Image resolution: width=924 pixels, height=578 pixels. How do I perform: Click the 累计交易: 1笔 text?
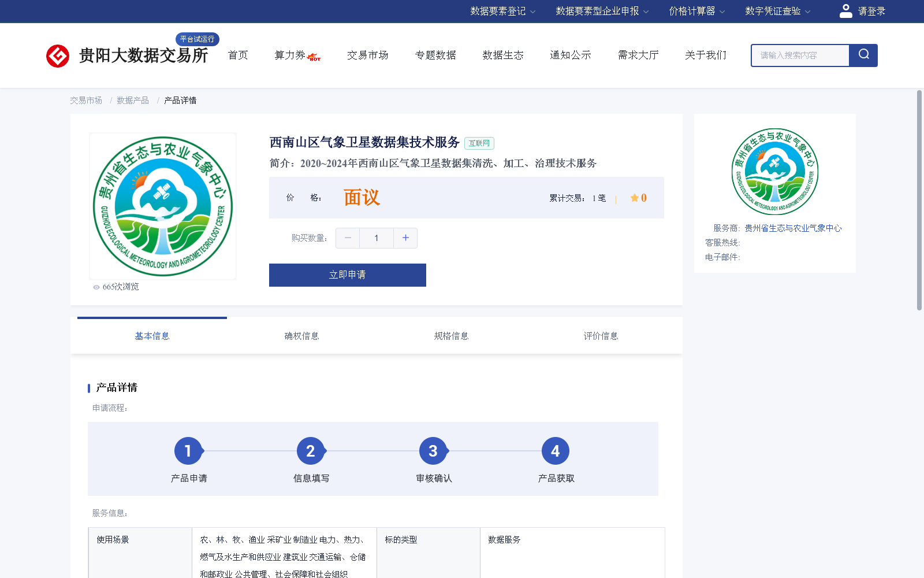pyautogui.click(x=577, y=198)
